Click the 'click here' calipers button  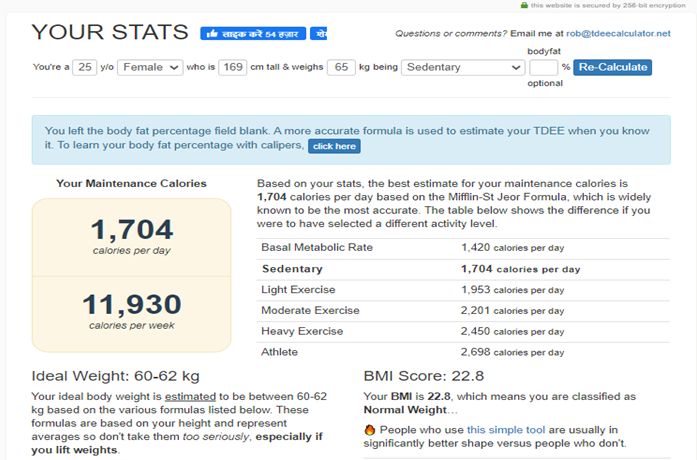(x=333, y=146)
